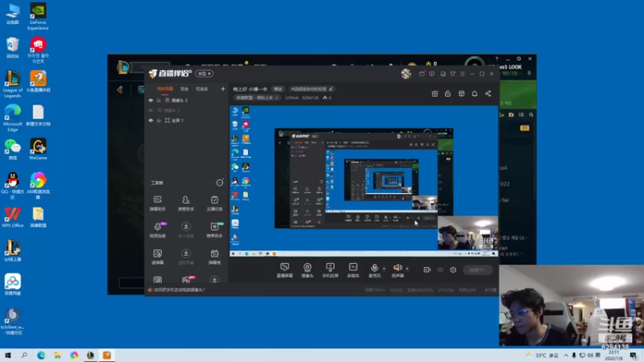Add 直播屏幕 screen capture source
Image resolution: width=644 pixels, height=362 pixels.
pyautogui.click(x=285, y=270)
